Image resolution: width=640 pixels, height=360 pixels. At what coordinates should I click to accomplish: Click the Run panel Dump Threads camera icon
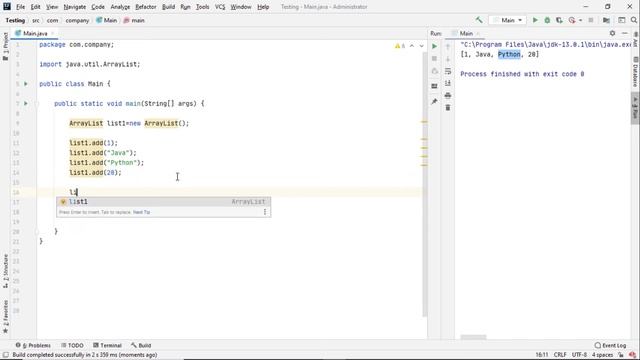434,71
